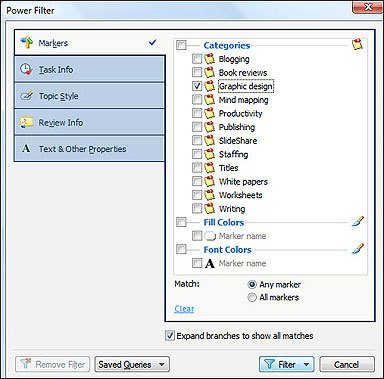Click the sticky note icon beside Blogging
The image size is (384, 379).
(209, 59)
